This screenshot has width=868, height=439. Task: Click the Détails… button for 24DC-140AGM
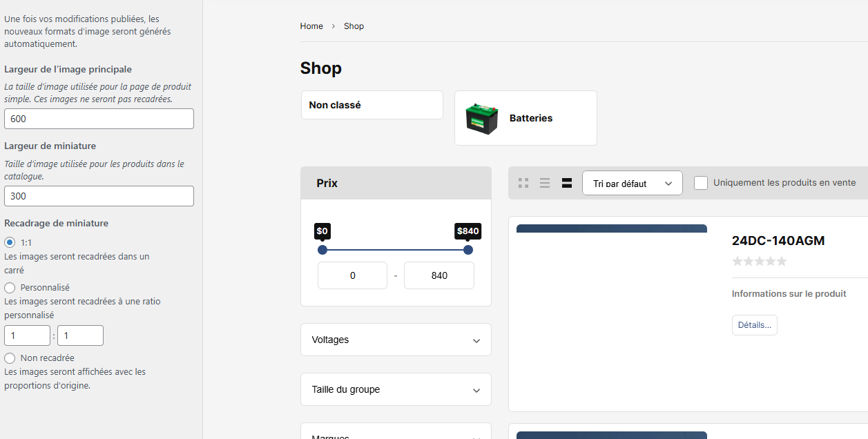click(x=755, y=325)
